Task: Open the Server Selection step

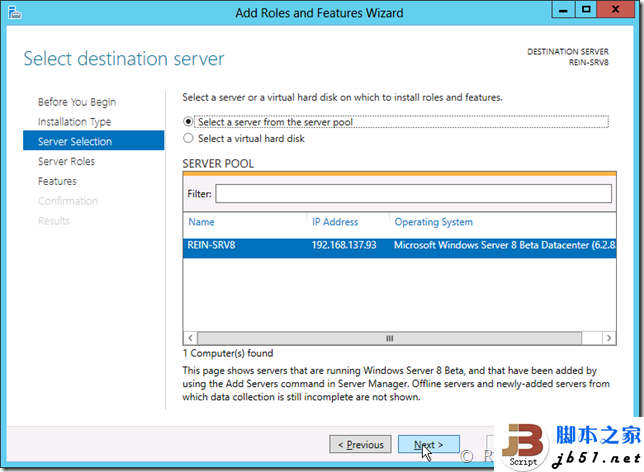Action: click(x=75, y=142)
